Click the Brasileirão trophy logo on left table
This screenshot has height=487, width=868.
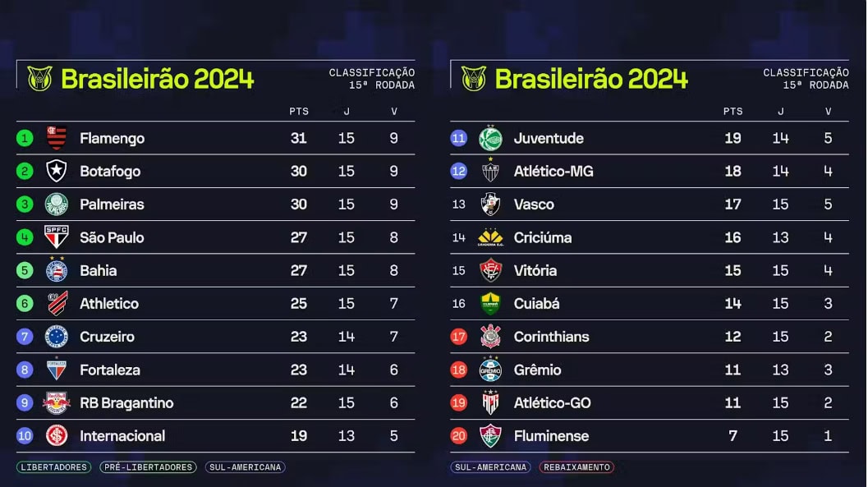click(x=40, y=79)
